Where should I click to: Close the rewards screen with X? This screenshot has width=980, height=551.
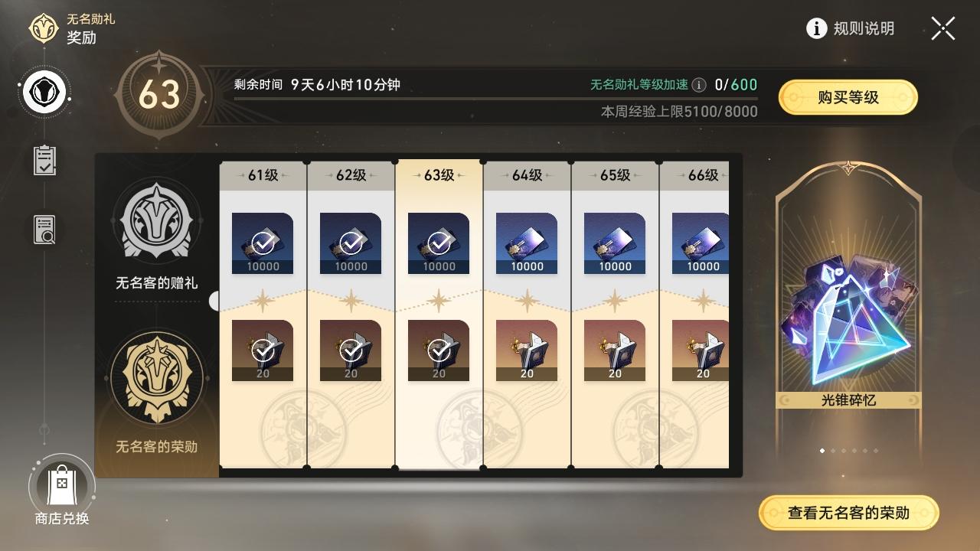943,28
